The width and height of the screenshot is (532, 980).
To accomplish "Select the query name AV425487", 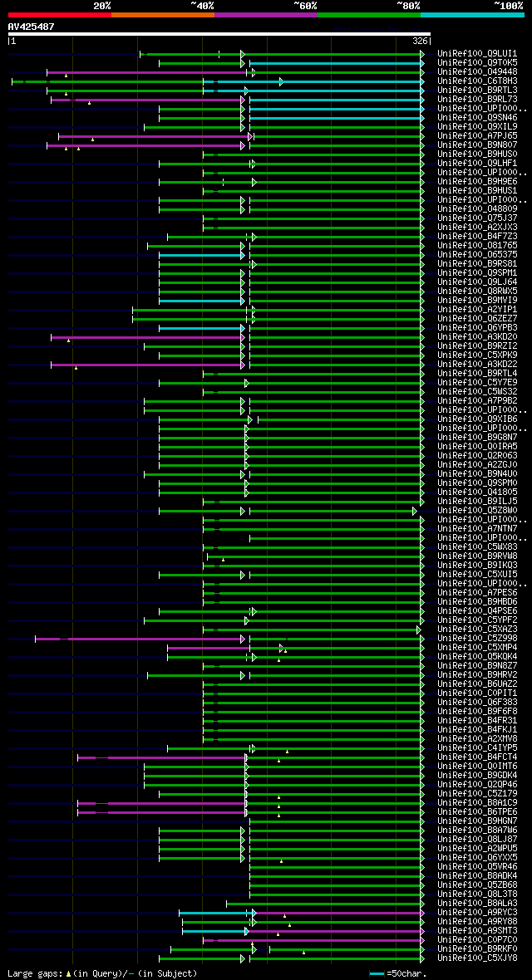I will coord(32,27).
